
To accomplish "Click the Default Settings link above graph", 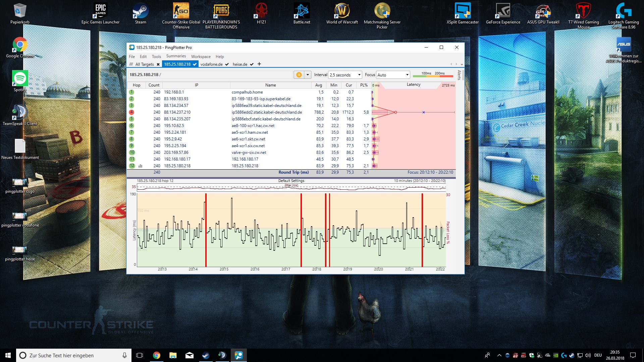I will coord(291,181).
